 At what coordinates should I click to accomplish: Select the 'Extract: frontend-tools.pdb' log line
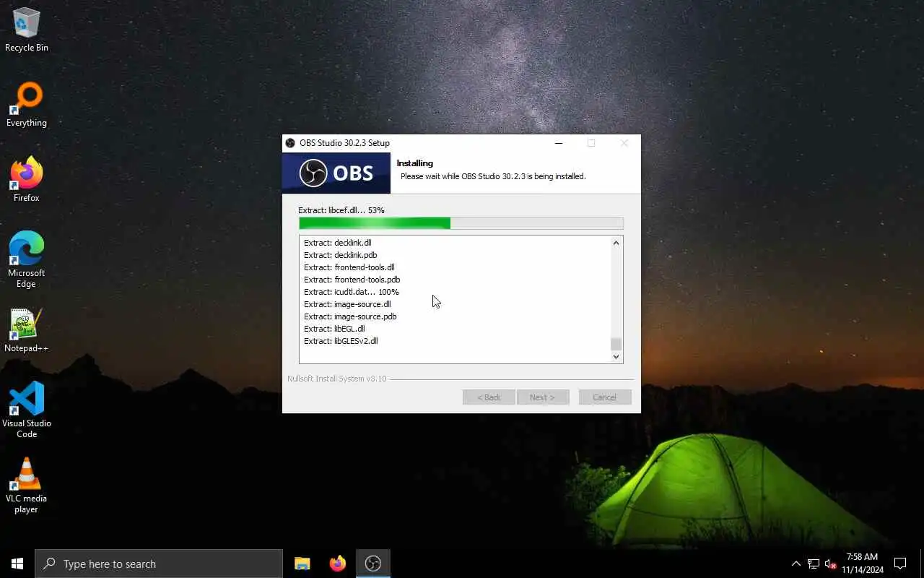pos(352,280)
